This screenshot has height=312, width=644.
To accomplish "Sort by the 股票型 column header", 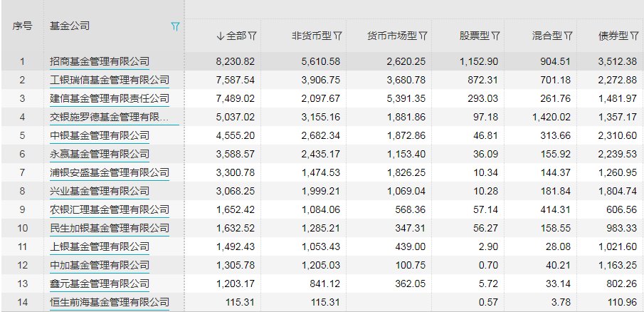I will [x=475, y=36].
